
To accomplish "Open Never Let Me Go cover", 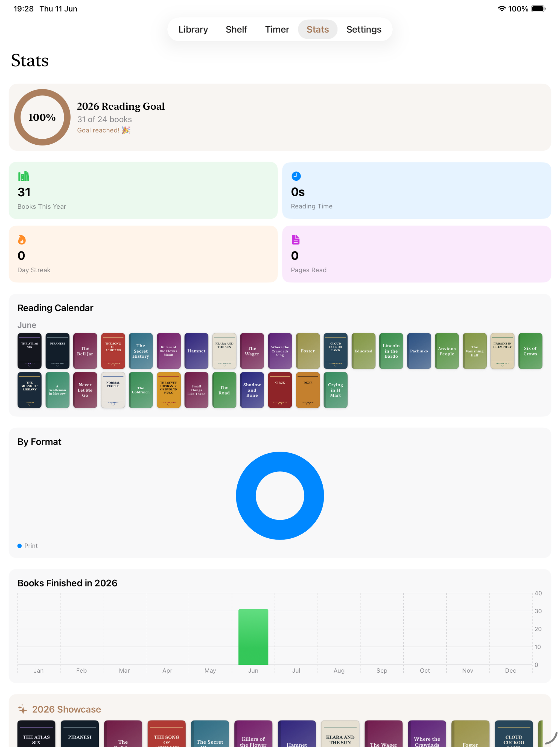I will click(85, 390).
